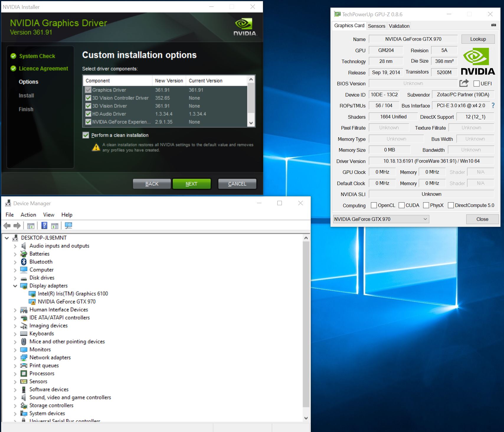Click the Scan for hardware changes icon
Image resolution: width=504 pixels, height=432 pixels.
point(68,226)
